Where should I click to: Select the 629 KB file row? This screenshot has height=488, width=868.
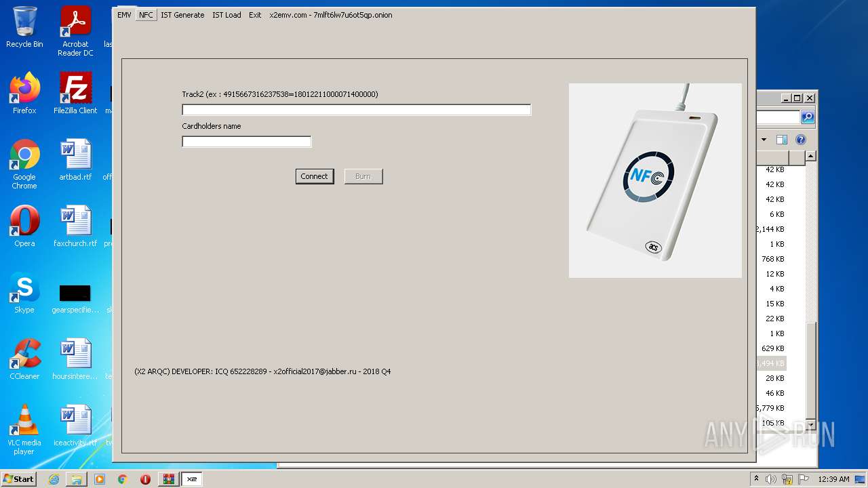click(x=772, y=348)
